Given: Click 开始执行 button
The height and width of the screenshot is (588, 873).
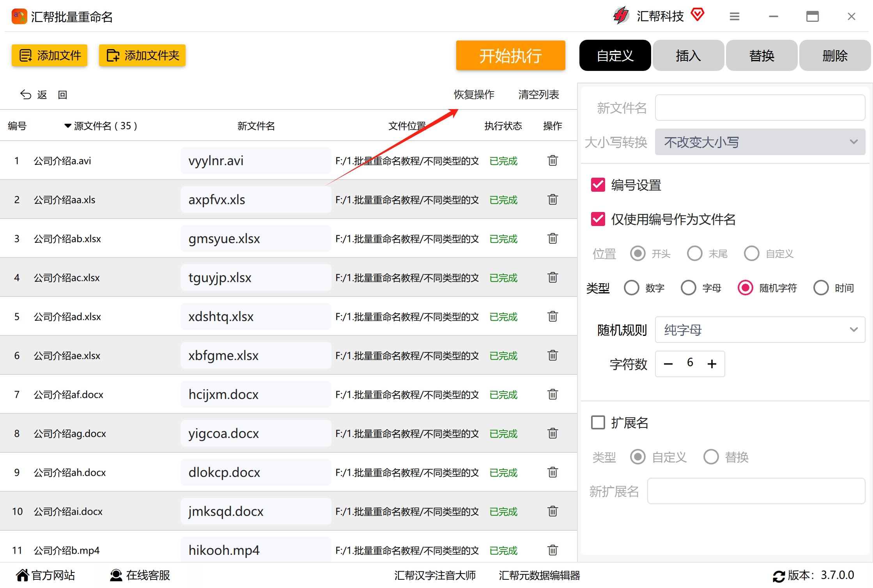Looking at the screenshot, I should pos(510,55).
